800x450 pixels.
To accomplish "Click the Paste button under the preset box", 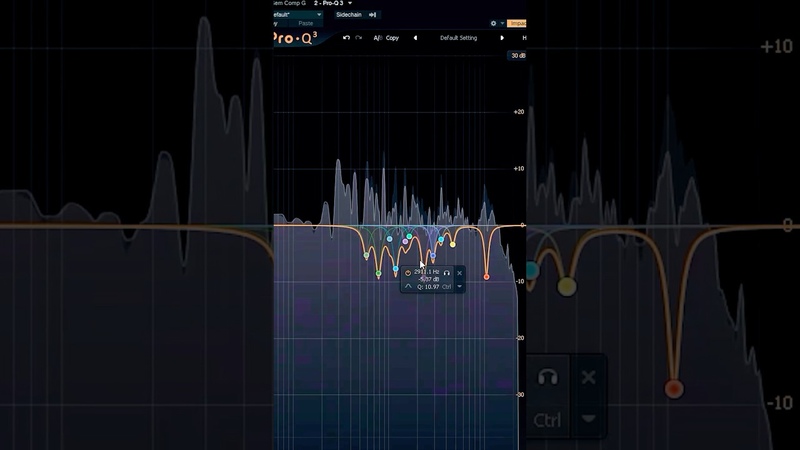I will 306,23.
